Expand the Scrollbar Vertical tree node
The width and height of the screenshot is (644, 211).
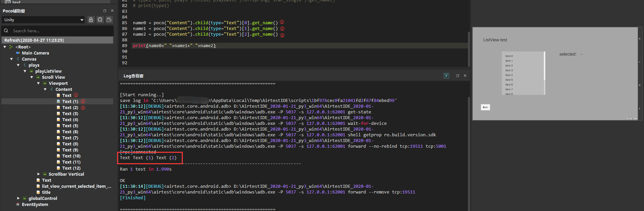38,174
